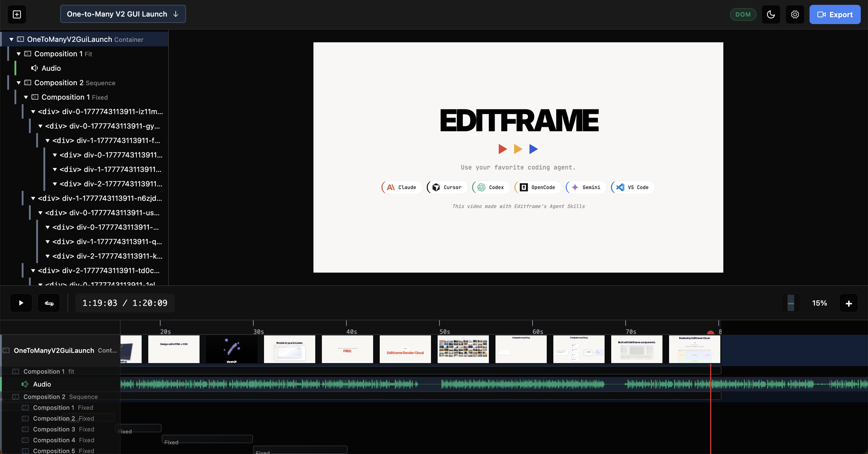
Task: Click the audio waveform clip in the timeline
Action: (494, 384)
